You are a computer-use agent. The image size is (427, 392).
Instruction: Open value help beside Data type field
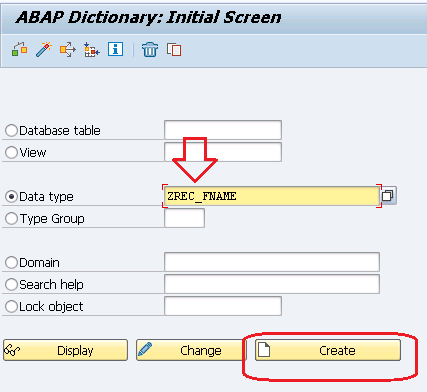click(388, 195)
